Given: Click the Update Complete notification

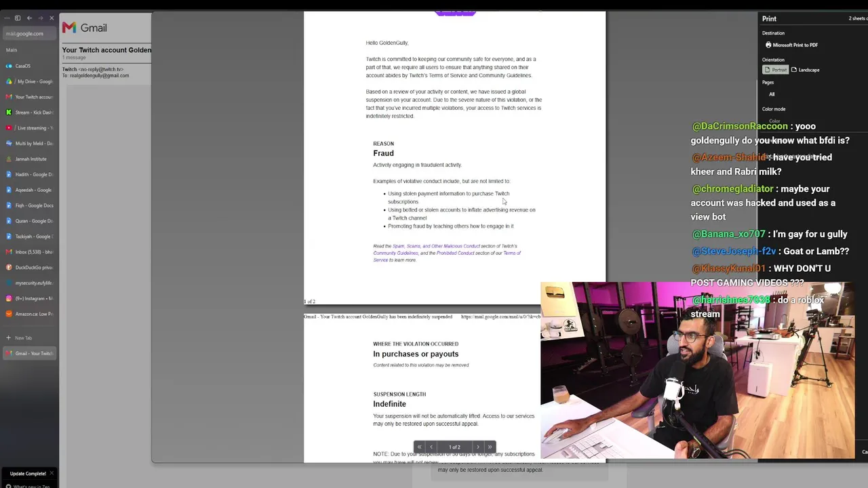Looking at the screenshot, I should (28, 473).
